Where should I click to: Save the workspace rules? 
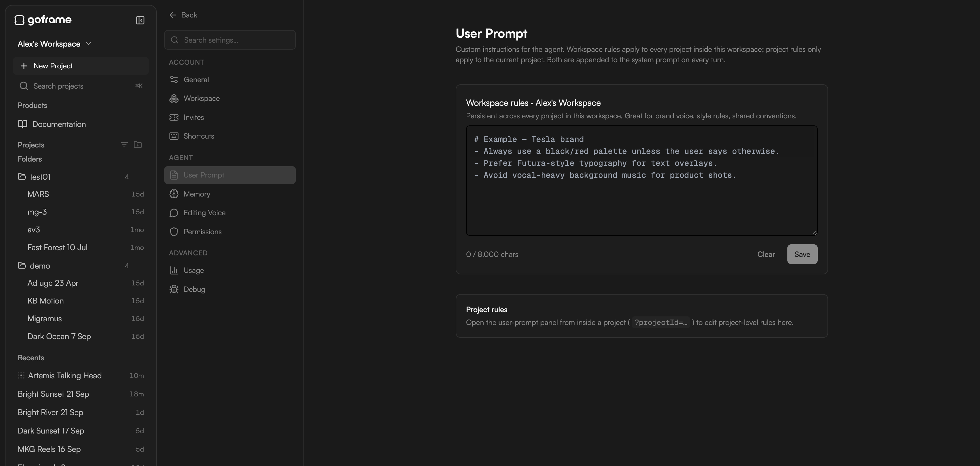(x=802, y=254)
